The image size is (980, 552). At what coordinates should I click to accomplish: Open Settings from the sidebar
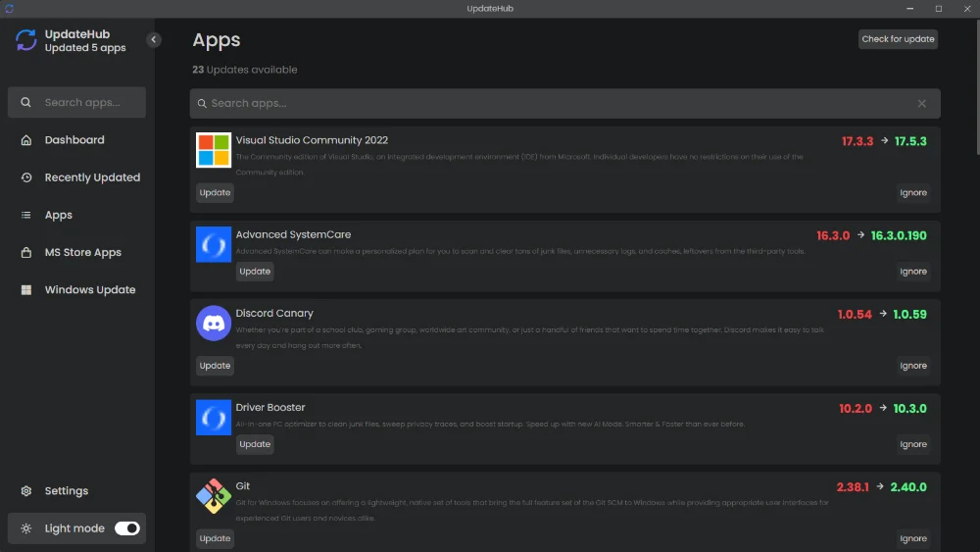pos(66,491)
